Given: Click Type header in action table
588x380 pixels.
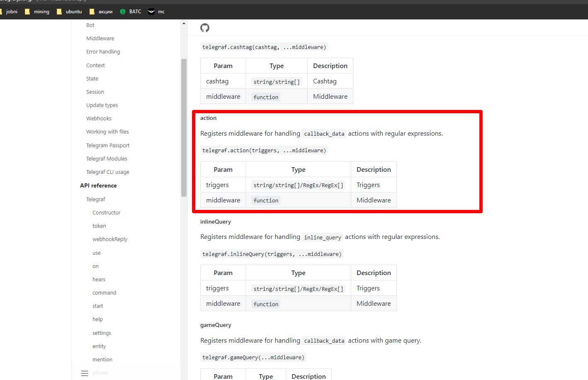Looking at the screenshot, I should [299, 170].
